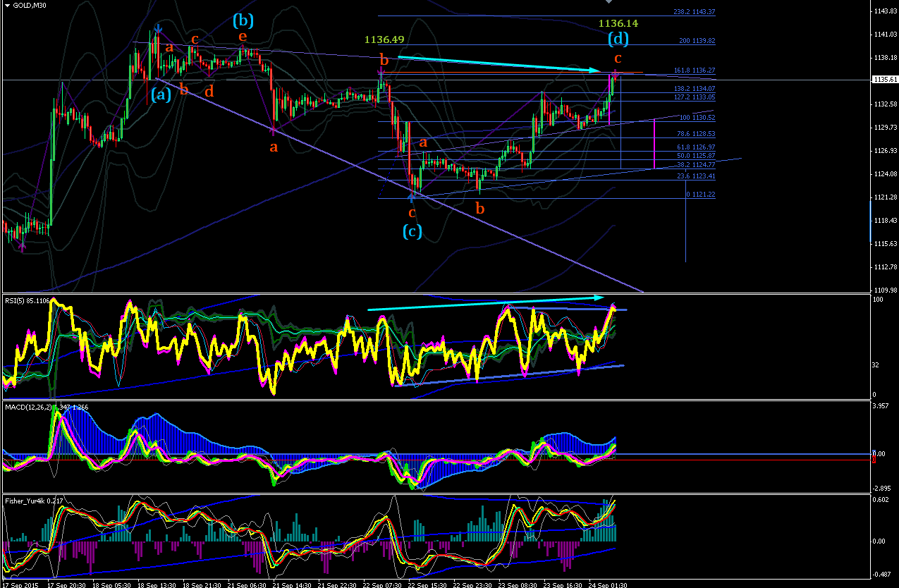
Task: Click Fibonacci level 50.0 1125.87
Action: pos(696,155)
